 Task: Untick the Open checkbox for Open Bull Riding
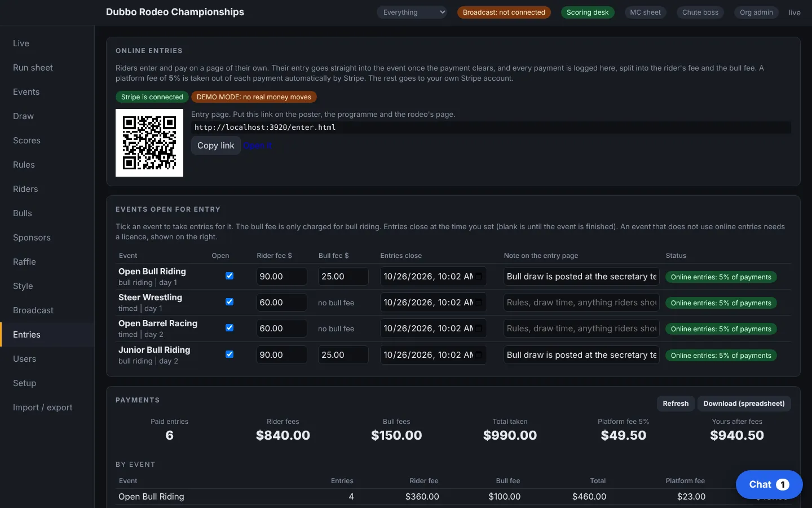tap(230, 276)
